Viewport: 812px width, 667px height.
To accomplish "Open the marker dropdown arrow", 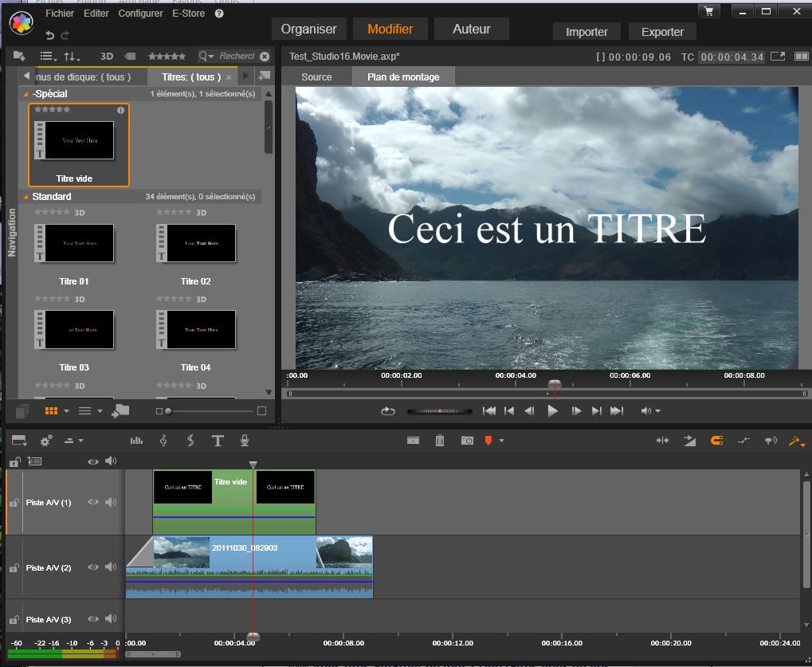I will tap(501, 441).
